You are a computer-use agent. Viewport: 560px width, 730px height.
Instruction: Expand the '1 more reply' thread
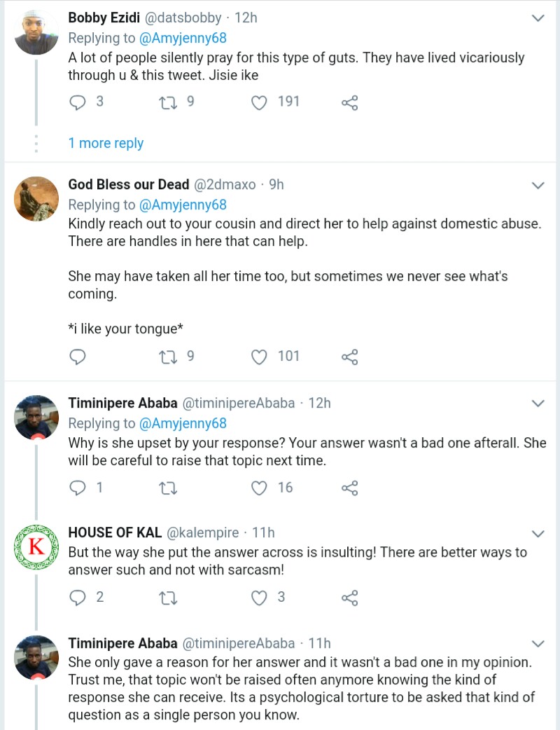point(106,143)
